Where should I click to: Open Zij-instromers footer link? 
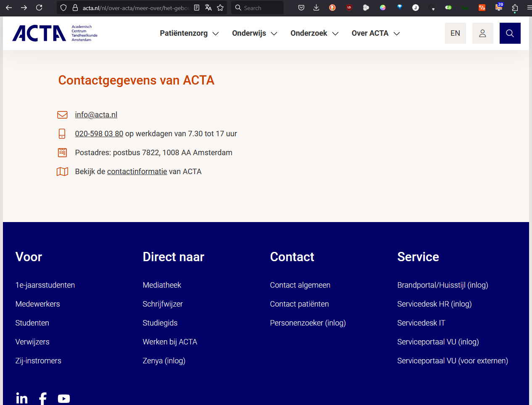38,361
